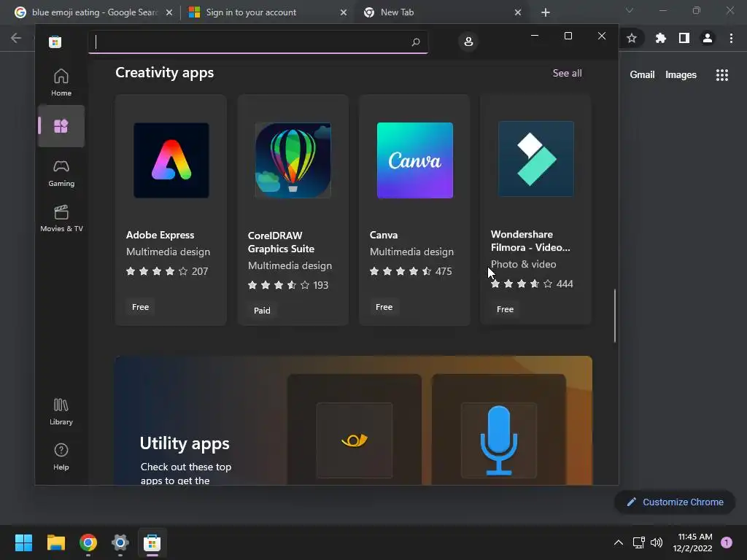Open the Canva app icon
747x560 pixels.
(415, 160)
